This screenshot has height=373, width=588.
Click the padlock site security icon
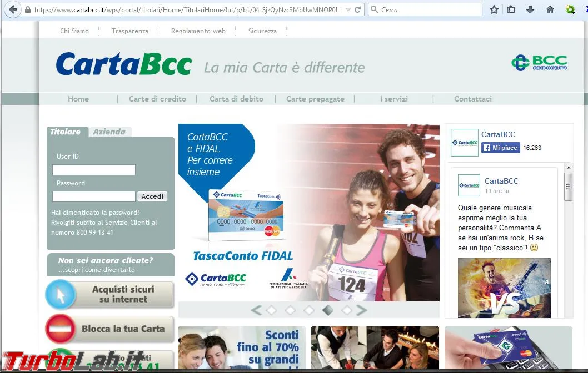28,10
